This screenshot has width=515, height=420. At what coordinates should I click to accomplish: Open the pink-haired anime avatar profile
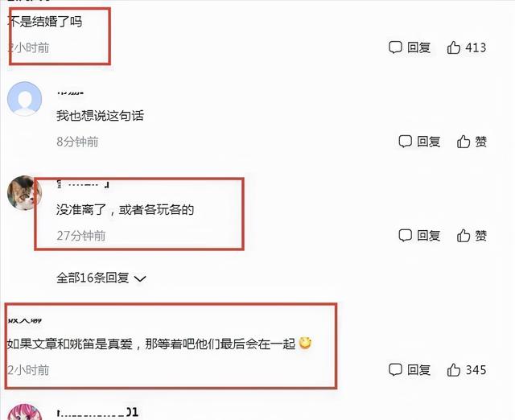click(25, 412)
